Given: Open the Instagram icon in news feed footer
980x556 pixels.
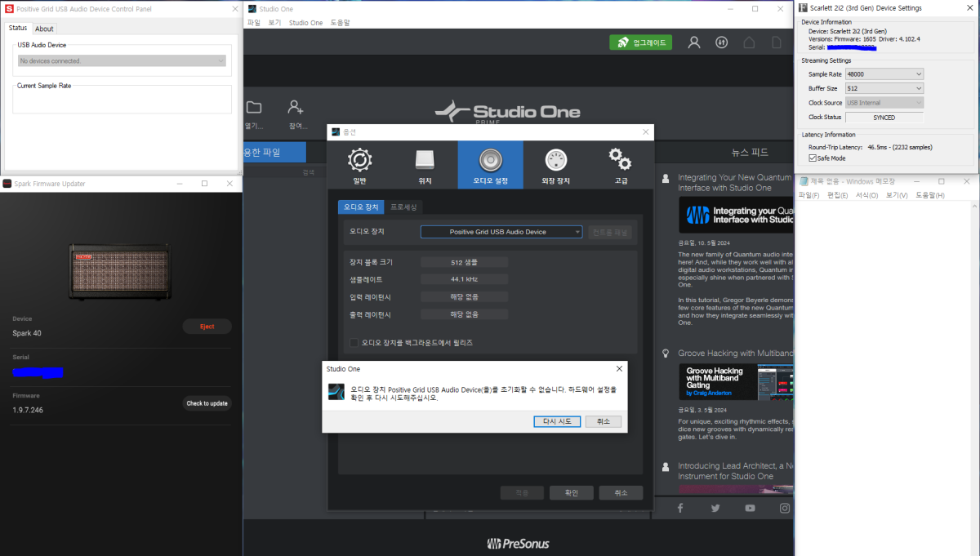Looking at the screenshot, I should click(x=785, y=508).
